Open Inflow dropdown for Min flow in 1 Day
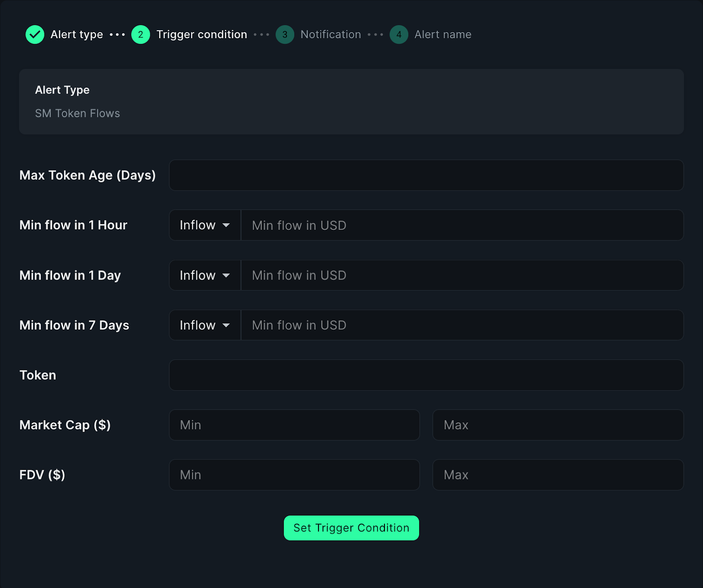 click(205, 275)
